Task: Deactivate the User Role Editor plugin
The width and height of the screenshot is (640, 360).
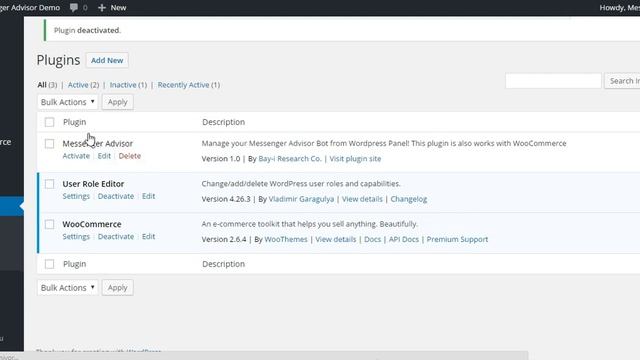Action: pos(116,196)
